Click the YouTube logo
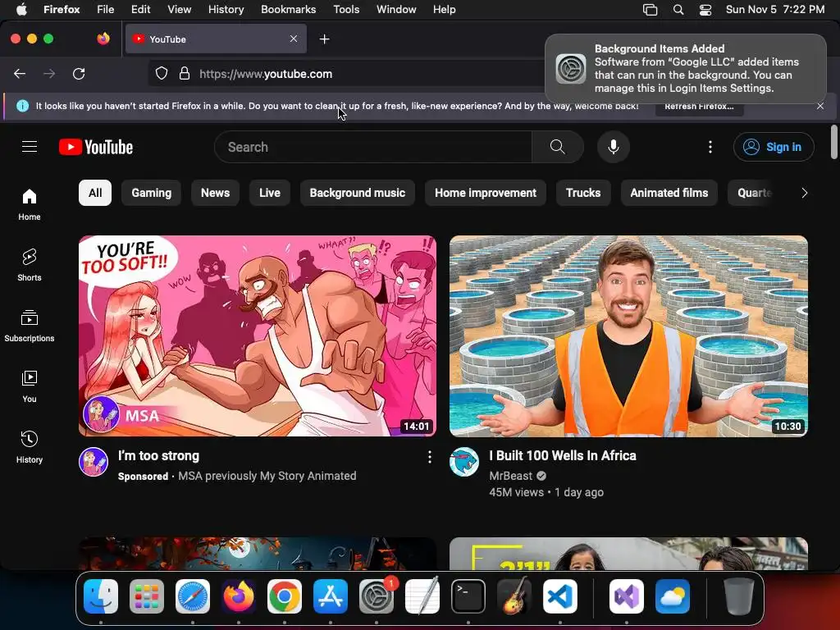The height and width of the screenshot is (630, 840). click(x=96, y=147)
